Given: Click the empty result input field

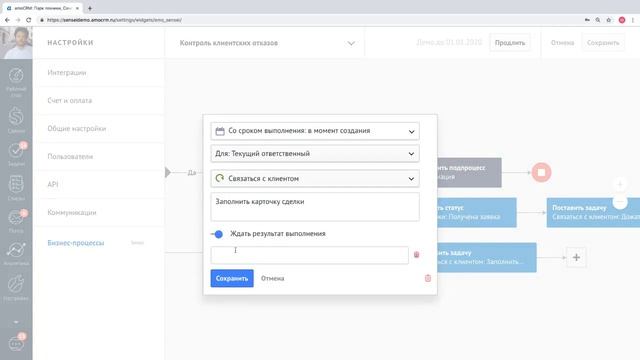Looking at the screenshot, I should click(309, 255).
